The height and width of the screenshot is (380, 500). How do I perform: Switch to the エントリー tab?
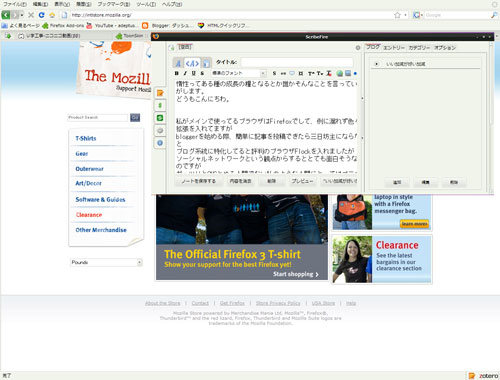(394, 48)
